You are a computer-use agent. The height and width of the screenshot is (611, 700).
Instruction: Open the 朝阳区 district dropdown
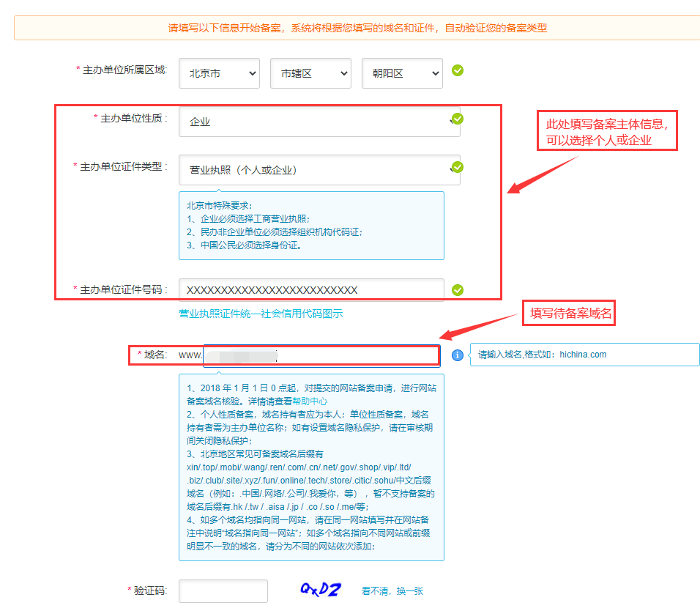coord(402,73)
